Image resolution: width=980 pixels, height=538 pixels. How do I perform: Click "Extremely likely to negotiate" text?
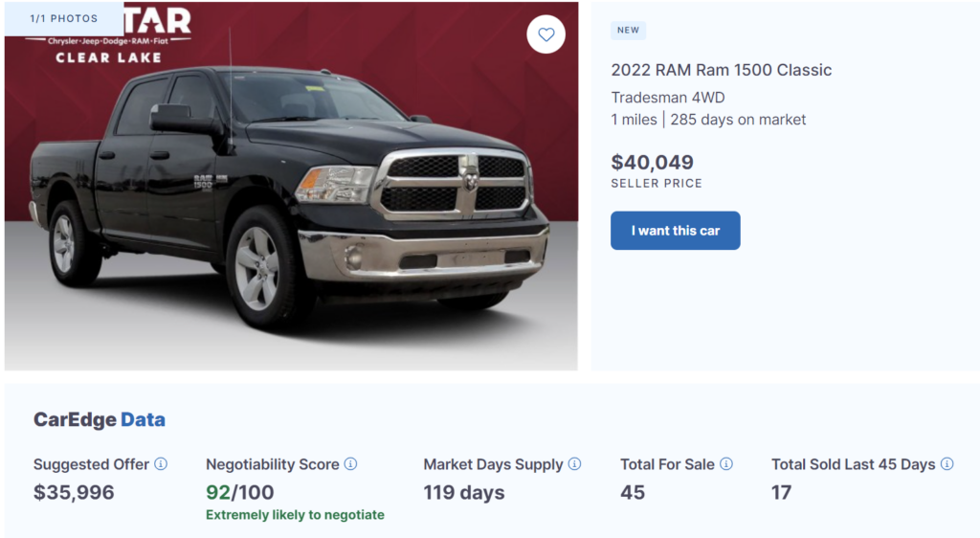pos(295,515)
